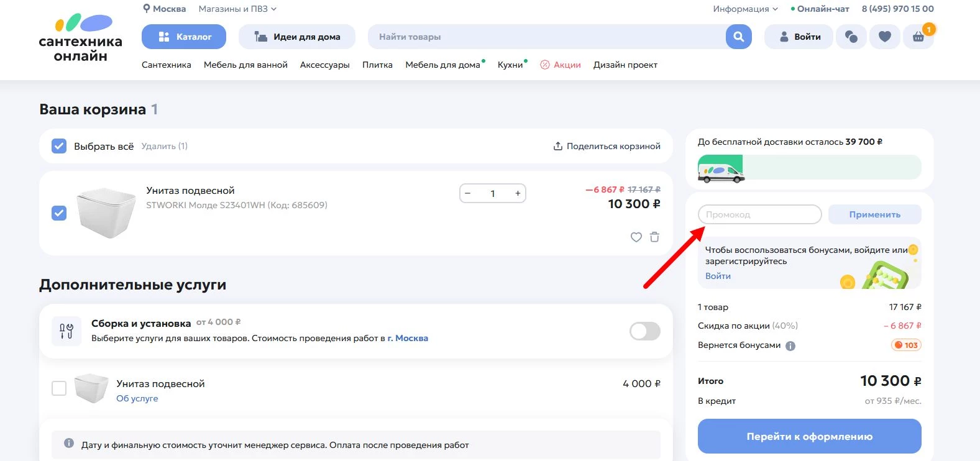Viewport: 980px width, 461px height.
Task: Toggle the Сборка и установка switch
Action: pyautogui.click(x=644, y=331)
